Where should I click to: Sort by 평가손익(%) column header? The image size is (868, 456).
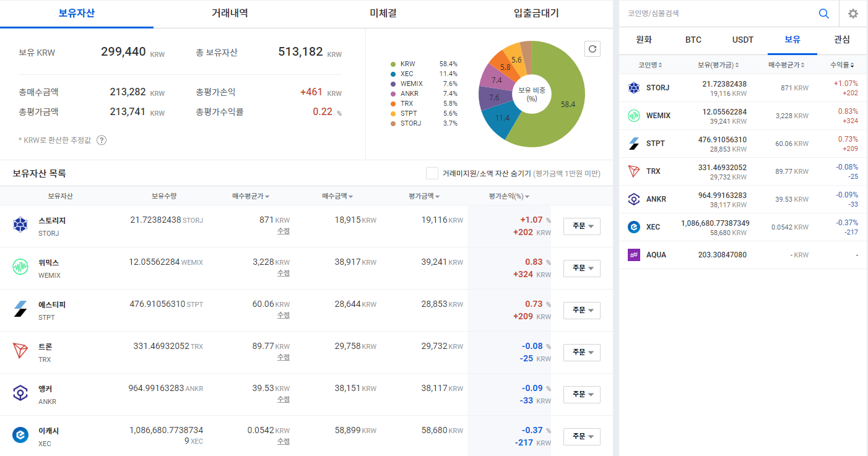(x=509, y=196)
